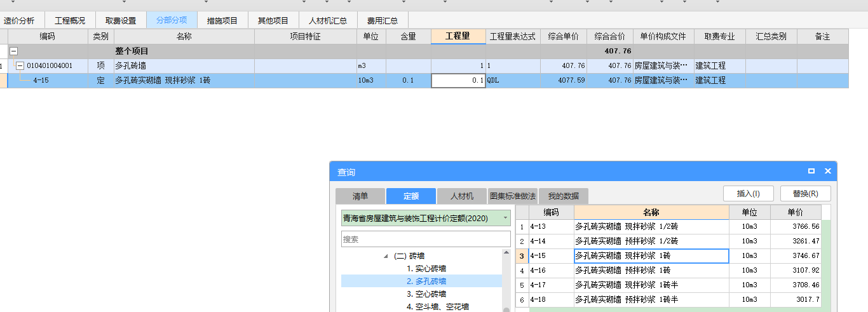The image size is (868, 312).
Task: Select quota 4-18 in the 查询 list
Action: [x=551, y=300]
